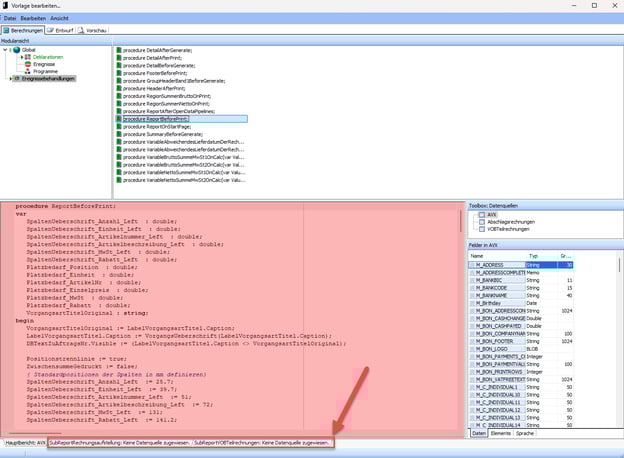The image size is (624, 458).
Task: Collapse the Global tree node
Action: pyautogui.click(x=6, y=50)
